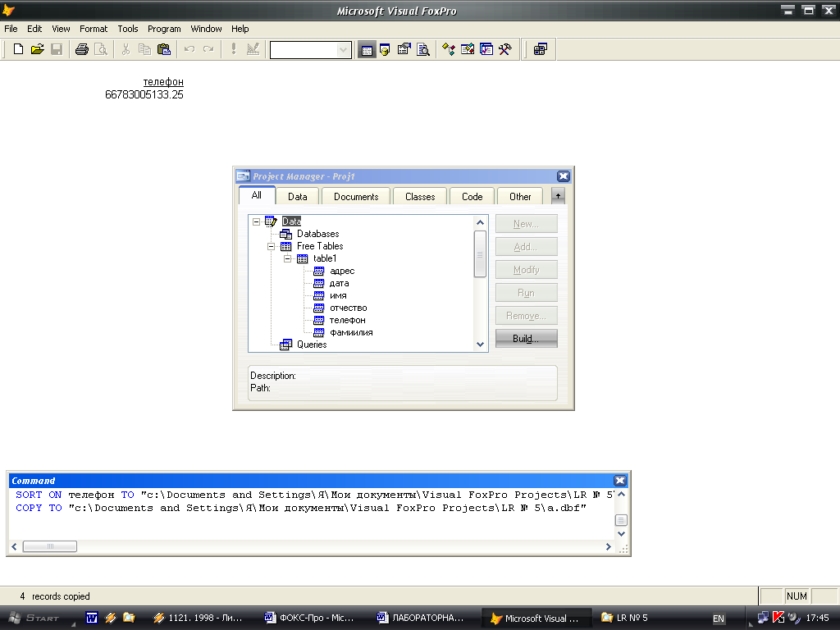This screenshot has height=630, width=840.
Task: Switch to the Classes tab
Action: tap(420, 197)
